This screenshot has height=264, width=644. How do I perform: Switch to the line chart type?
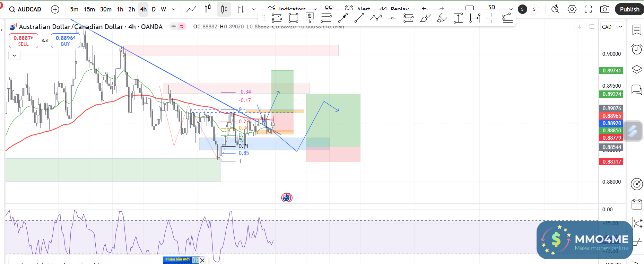click(x=191, y=9)
